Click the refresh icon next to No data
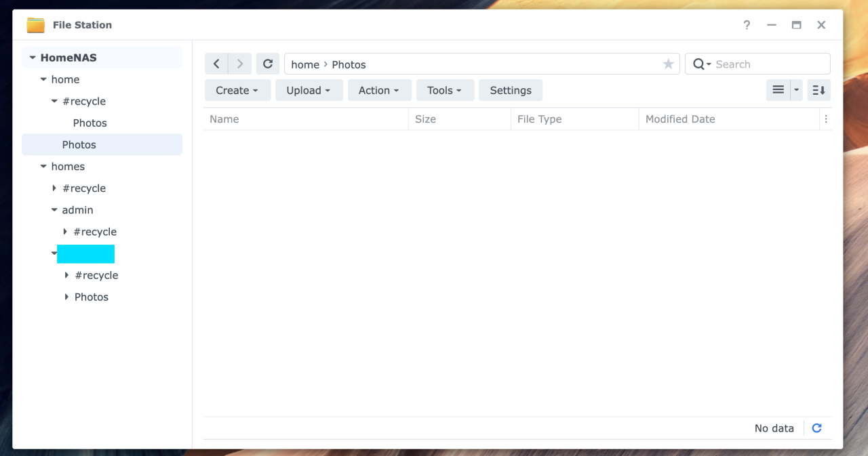The image size is (868, 456). 816,428
